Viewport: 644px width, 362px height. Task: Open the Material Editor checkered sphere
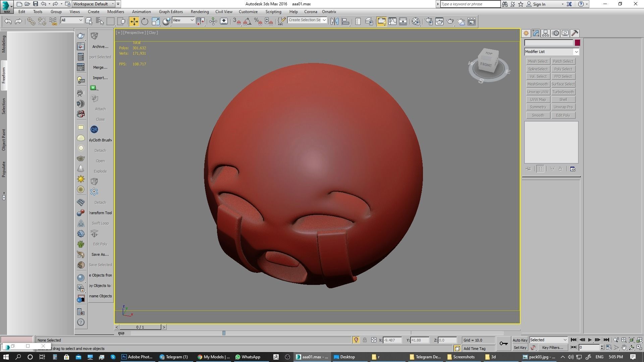coord(416,21)
